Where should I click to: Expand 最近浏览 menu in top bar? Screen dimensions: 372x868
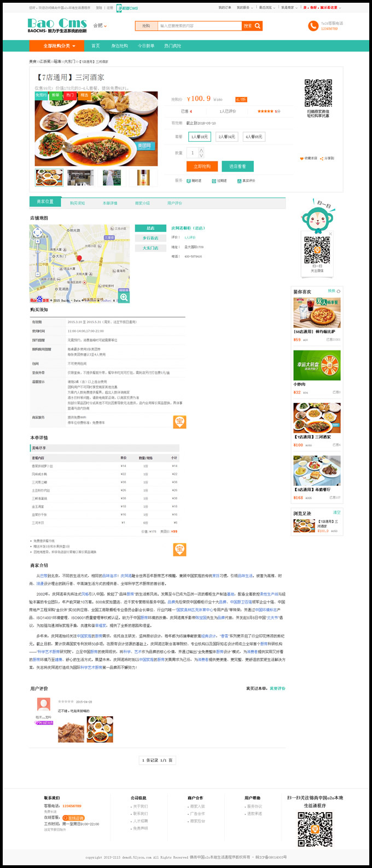coord(266,8)
